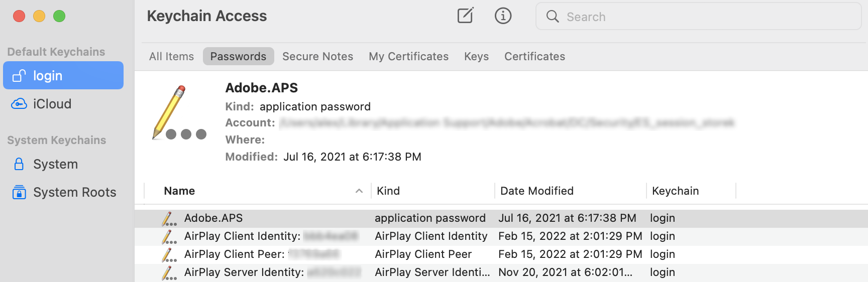Open the My Certificates tab

pos(408,56)
